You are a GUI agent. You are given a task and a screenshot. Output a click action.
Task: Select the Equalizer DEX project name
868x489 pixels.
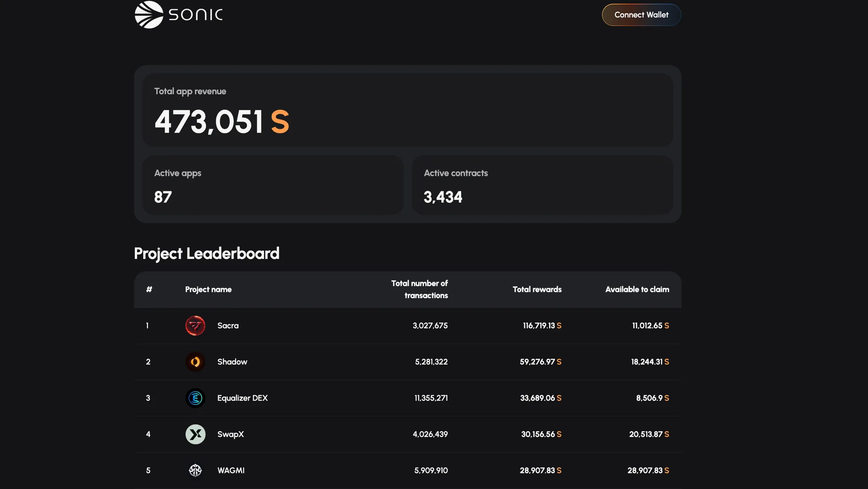click(x=242, y=398)
